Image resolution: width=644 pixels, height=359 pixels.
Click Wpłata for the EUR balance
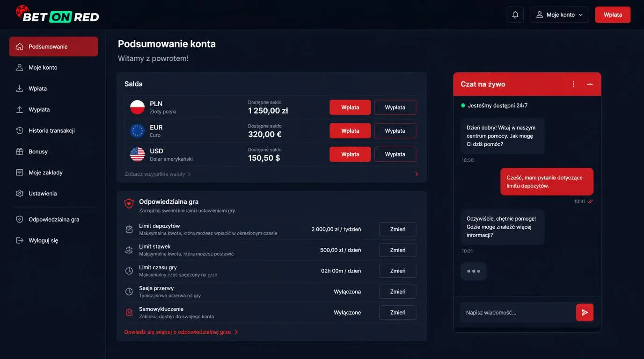350,131
